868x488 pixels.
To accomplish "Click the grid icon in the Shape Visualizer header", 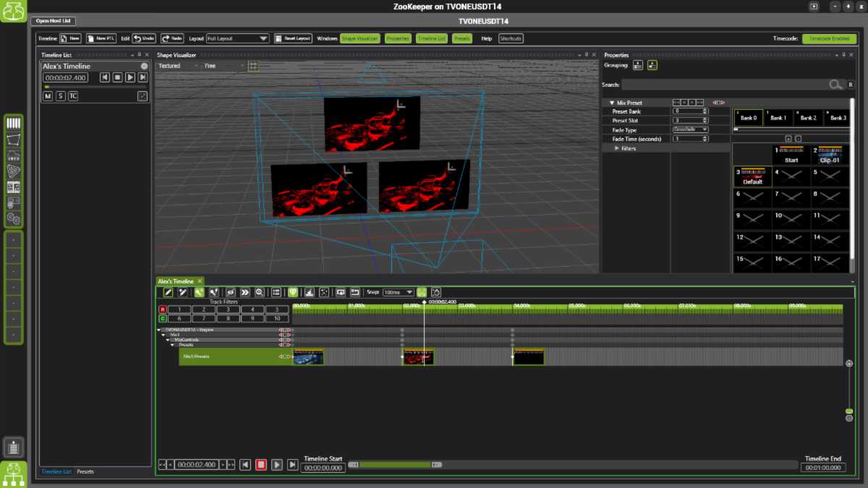I will click(x=252, y=65).
